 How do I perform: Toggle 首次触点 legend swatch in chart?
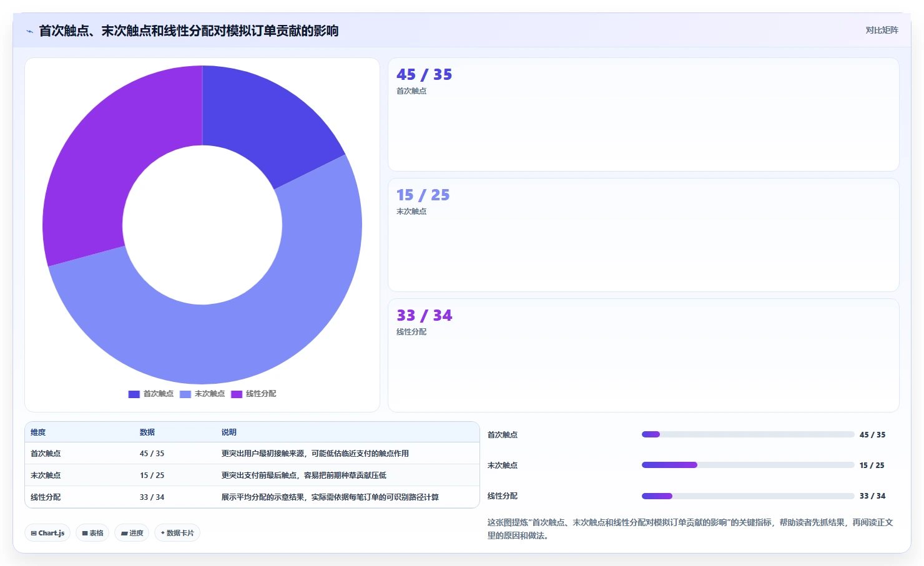[x=134, y=394]
